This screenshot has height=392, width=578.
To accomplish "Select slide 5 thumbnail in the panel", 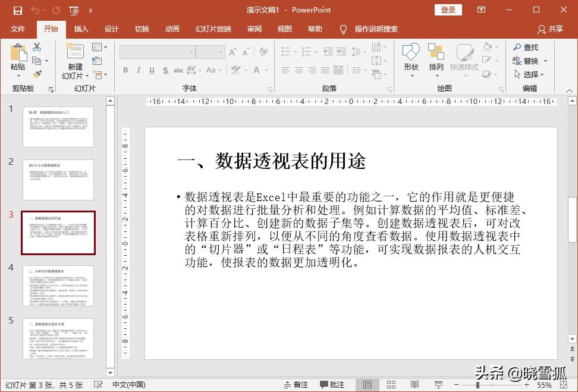I will [x=58, y=339].
